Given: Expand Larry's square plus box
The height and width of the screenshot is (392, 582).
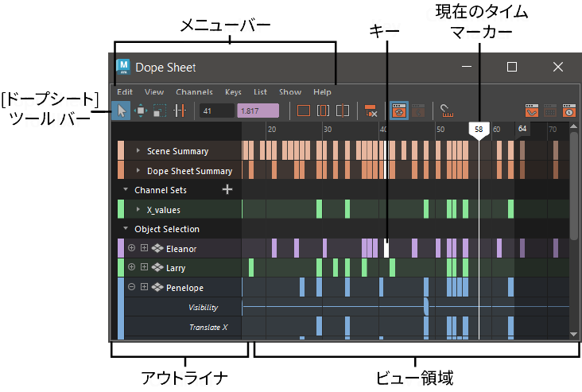Looking at the screenshot, I should pos(145,267).
